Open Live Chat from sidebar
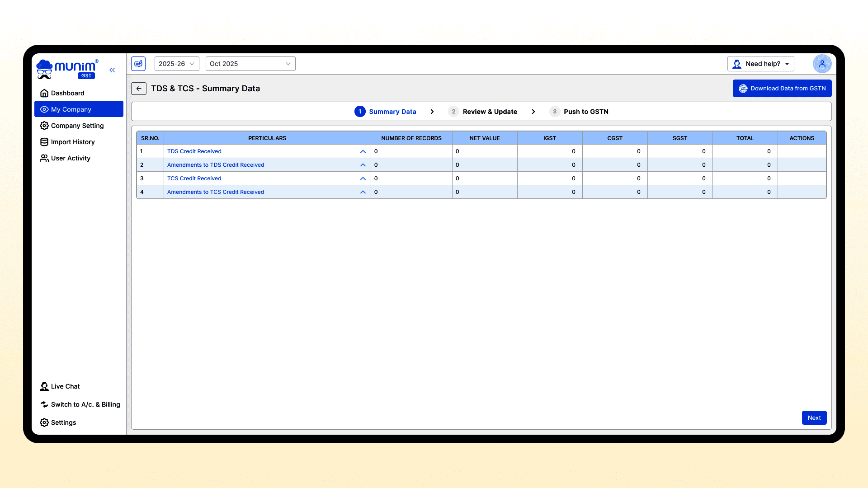Image resolution: width=868 pixels, height=488 pixels. tap(65, 386)
